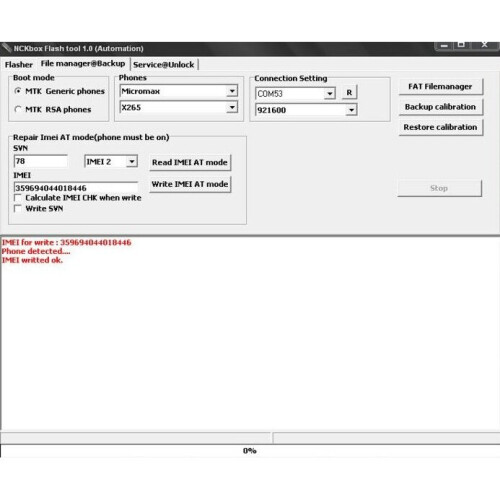Maximize the NCKbox Flash tool window
Viewport: 500px width, 500px height.
461,45
